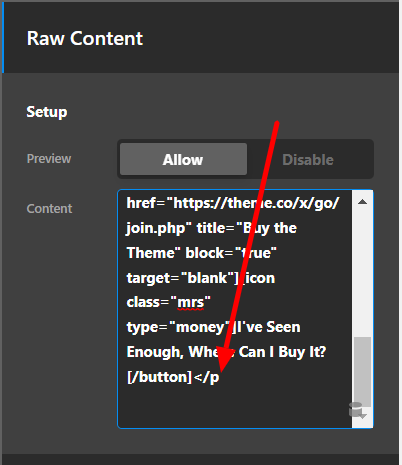Click the text "[/button]</p" in the content
This screenshot has height=465, width=402.
click(x=173, y=377)
